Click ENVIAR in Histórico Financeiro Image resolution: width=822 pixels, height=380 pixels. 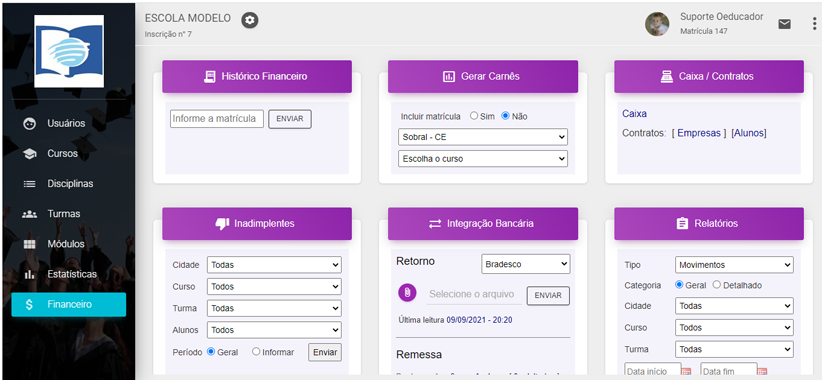(x=290, y=119)
